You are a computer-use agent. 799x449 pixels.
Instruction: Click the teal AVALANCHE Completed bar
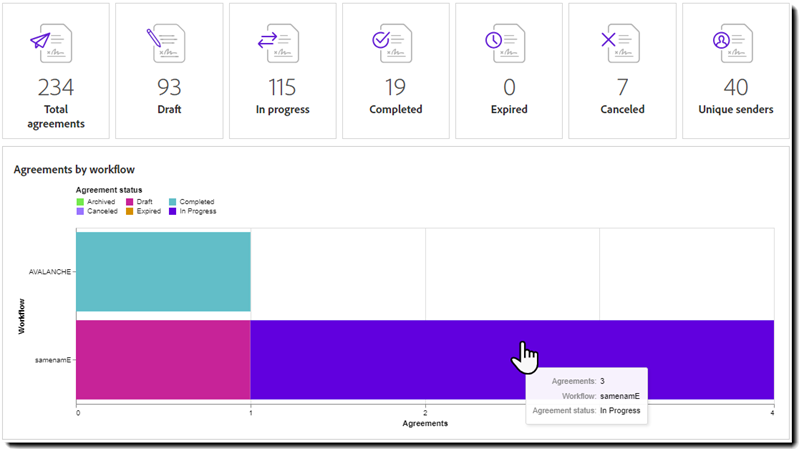click(x=163, y=271)
